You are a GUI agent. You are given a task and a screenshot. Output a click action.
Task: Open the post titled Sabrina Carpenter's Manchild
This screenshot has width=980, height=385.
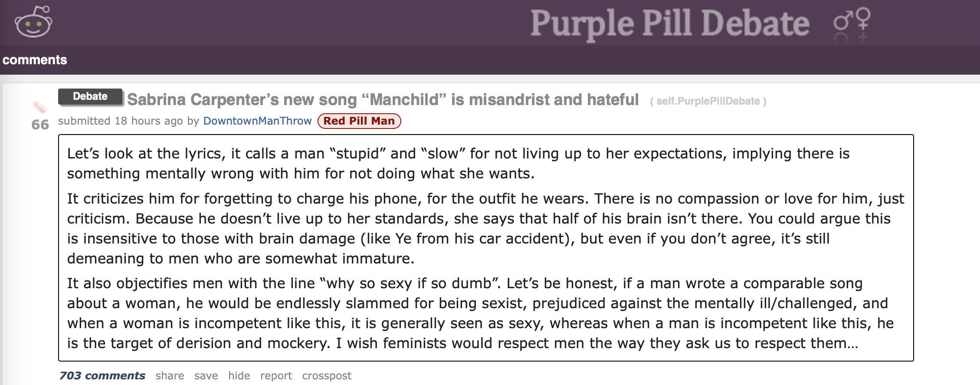[x=383, y=99]
